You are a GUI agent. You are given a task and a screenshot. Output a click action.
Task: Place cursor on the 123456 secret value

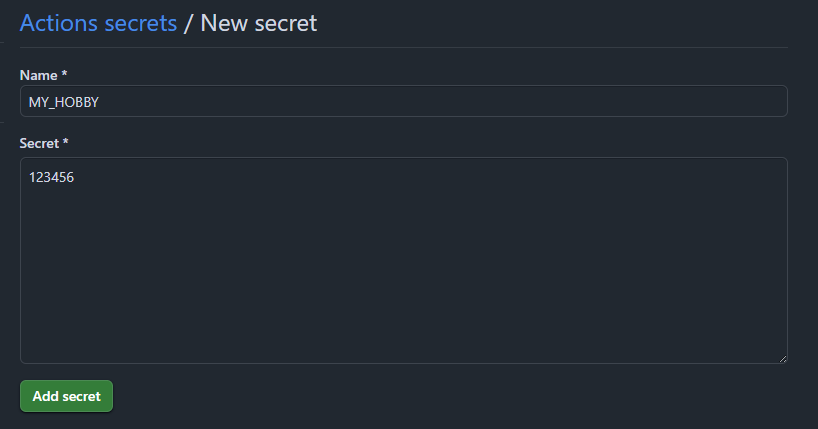click(51, 177)
